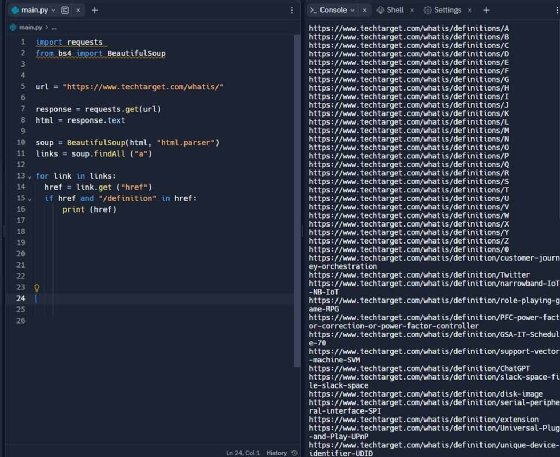Click console URL ending unique-device-identifier-UDID

click(434, 449)
